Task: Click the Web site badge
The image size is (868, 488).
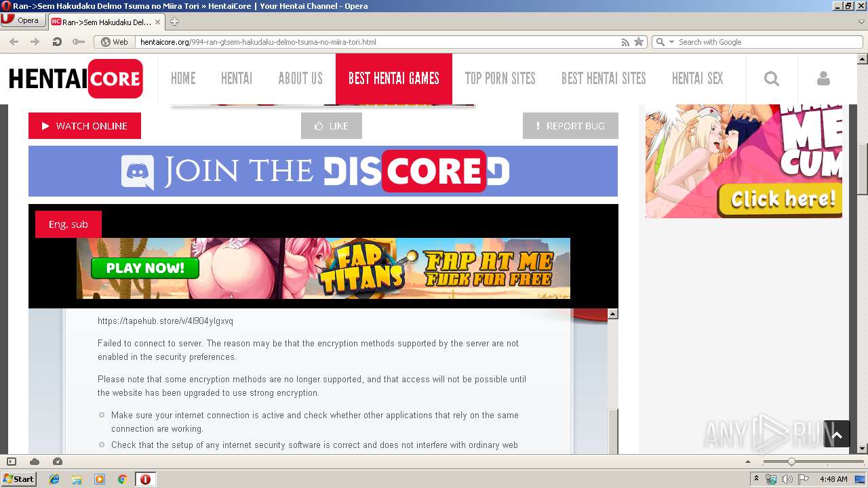Action: pos(115,42)
